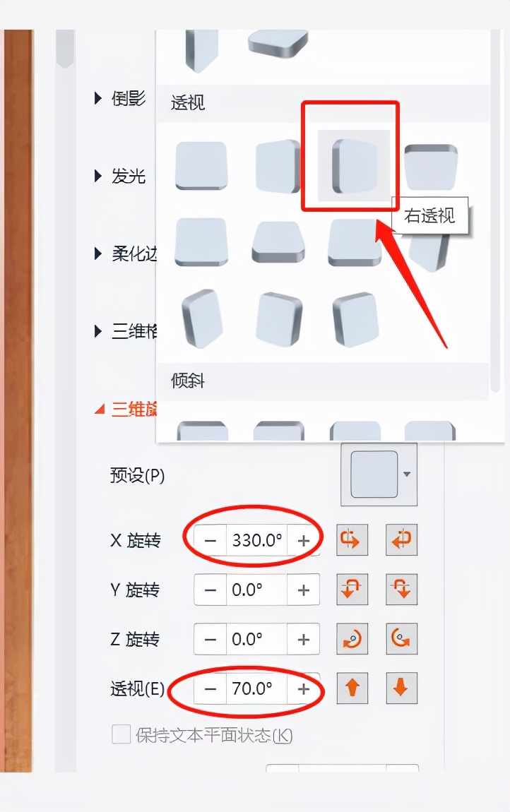Click the perspective narrow up-arrow icon
This screenshot has height=812, width=510.
(x=352, y=688)
